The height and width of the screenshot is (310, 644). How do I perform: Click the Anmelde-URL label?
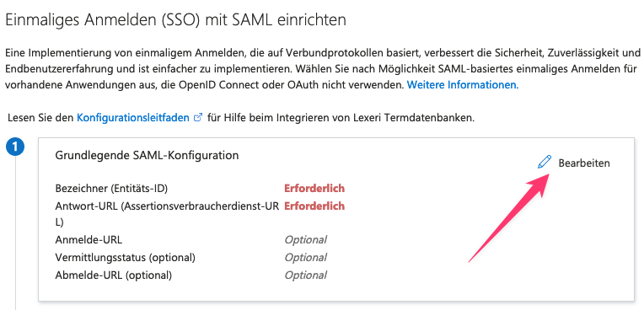click(x=89, y=239)
